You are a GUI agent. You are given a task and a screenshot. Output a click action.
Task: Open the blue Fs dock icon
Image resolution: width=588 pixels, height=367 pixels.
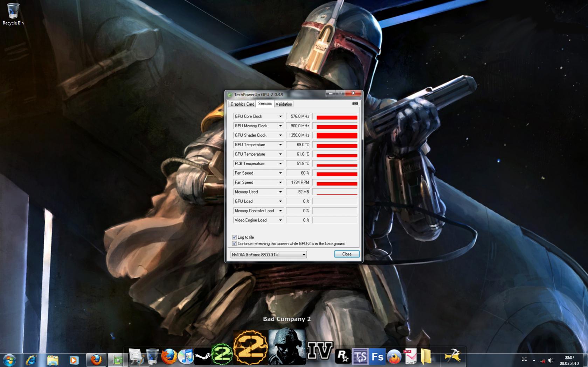click(x=377, y=357)
